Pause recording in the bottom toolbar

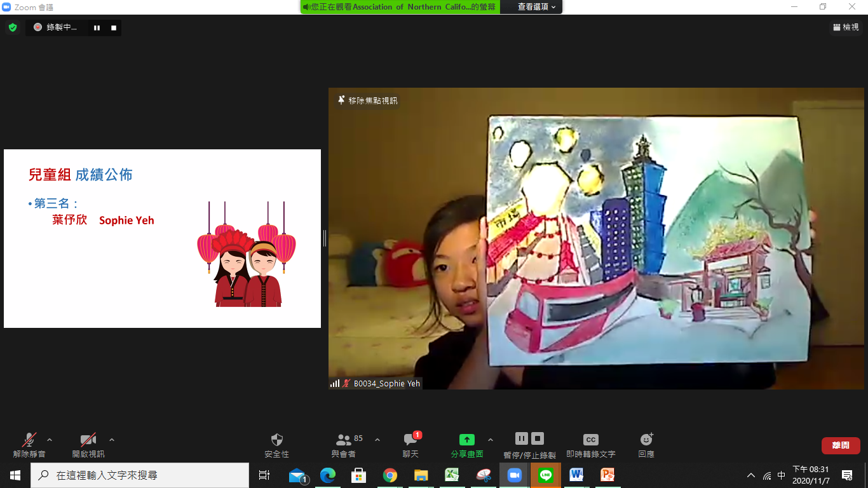pyautogui.click(x=521, y=438)
